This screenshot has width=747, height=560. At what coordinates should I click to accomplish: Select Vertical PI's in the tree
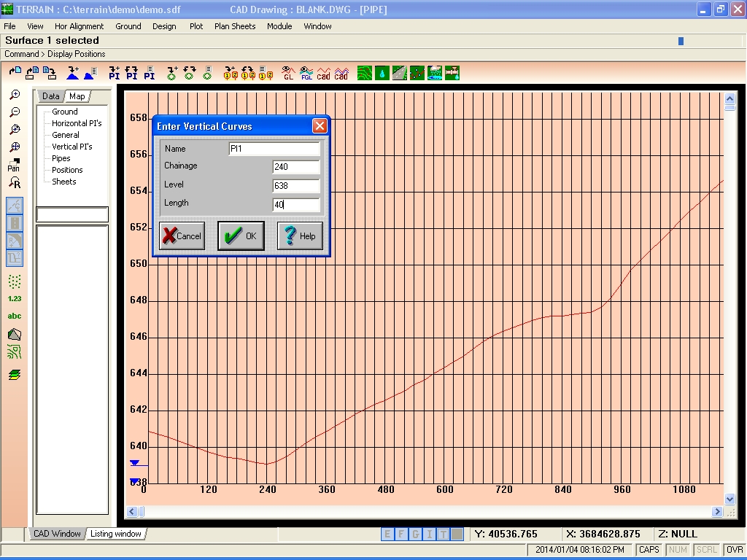(72, 147)
